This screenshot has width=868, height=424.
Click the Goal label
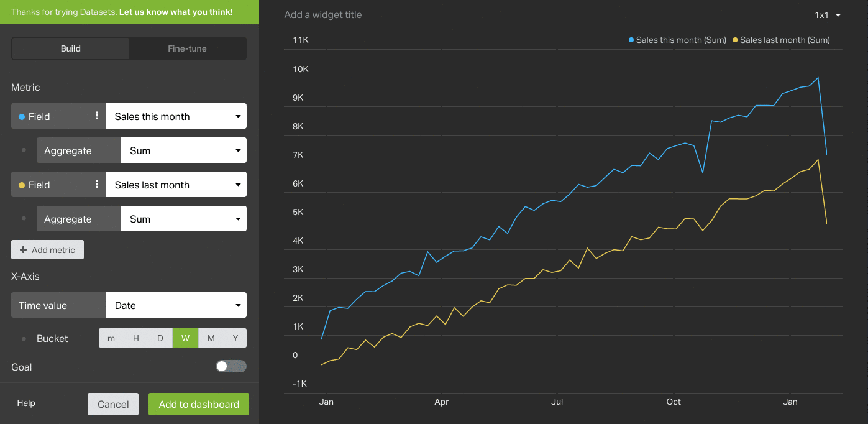coord(22,367)
